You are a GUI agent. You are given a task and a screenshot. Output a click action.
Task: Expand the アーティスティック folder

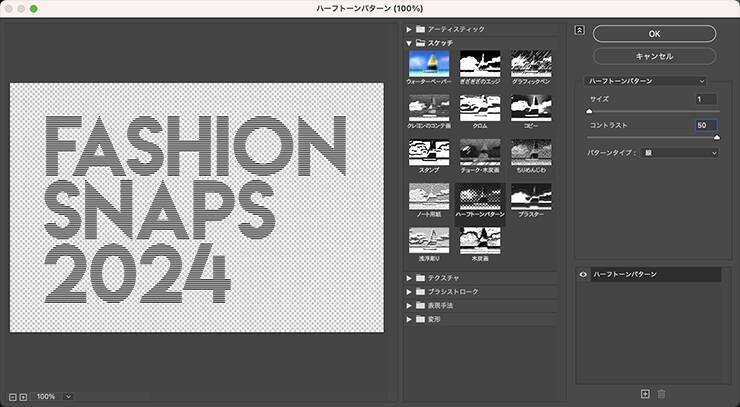(409, 29)
